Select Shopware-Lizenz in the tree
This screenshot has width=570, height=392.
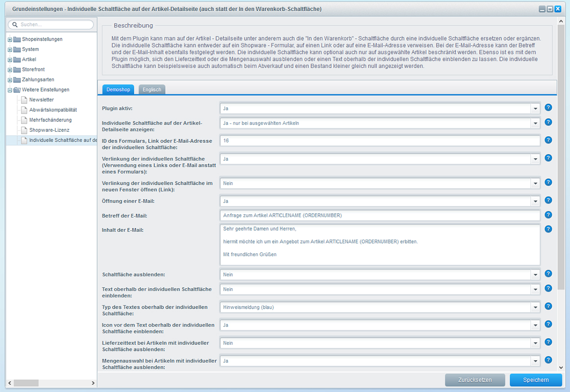point(49,130)
